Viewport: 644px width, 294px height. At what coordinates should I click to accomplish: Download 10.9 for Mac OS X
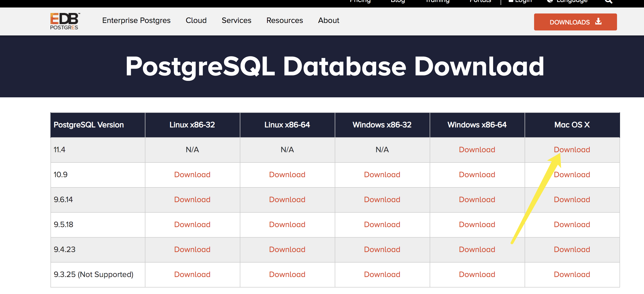[572, 175]
